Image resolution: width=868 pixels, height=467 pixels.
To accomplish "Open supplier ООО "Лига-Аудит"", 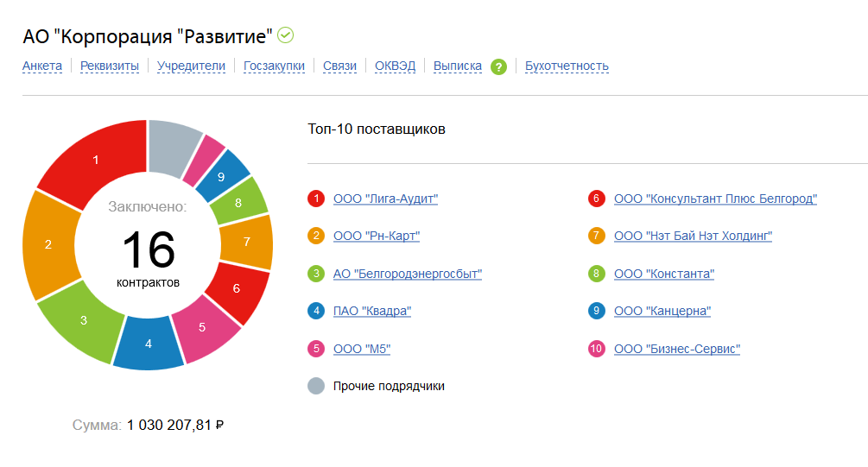I will [385, 199].
